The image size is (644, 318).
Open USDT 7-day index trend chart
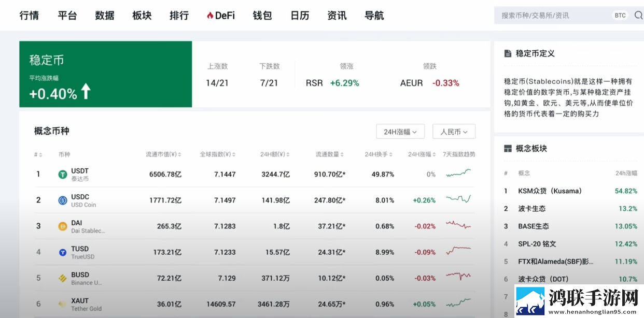coord(458,173)
